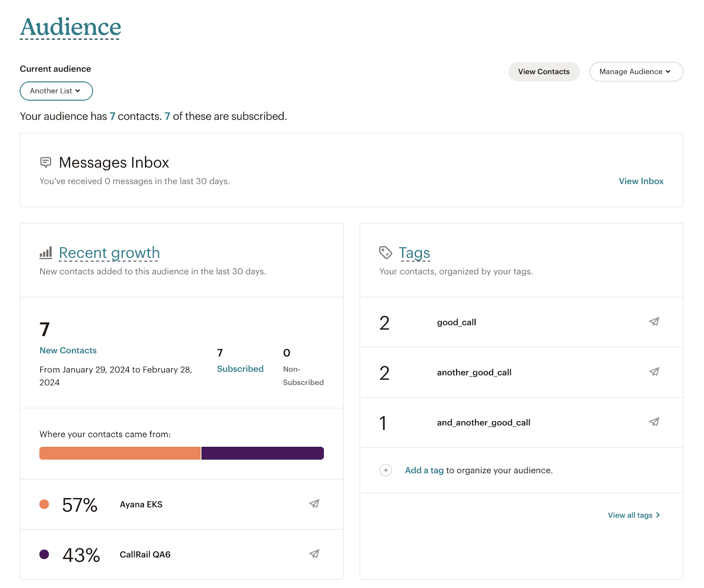Select the orange segment of source bar
This screenshot has width=704, height=588.
tap(120, 453)
